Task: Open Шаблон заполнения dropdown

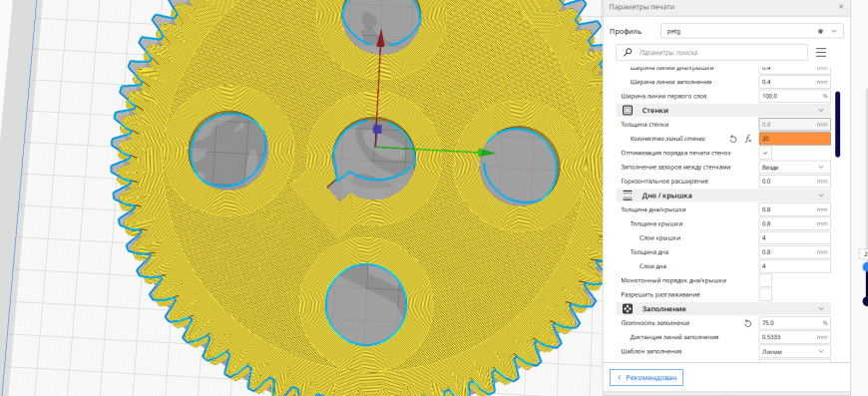Action: pyautogui.click(x=794, y=351)
